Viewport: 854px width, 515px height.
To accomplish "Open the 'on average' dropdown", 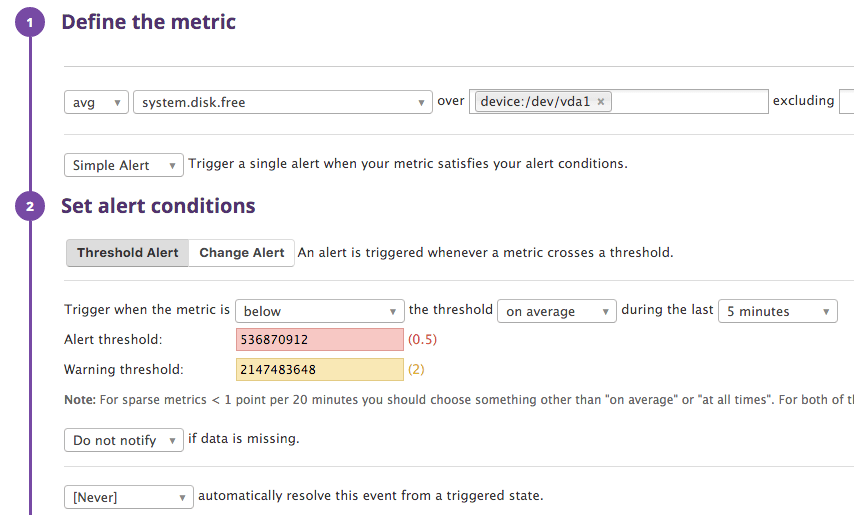I will [556, 311].
